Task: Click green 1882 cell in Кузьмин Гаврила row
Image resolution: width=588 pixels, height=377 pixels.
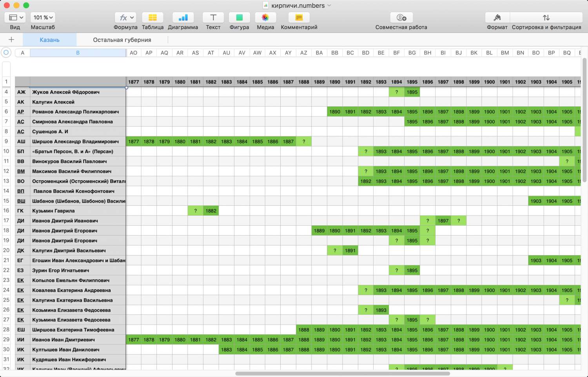Action: [x=211, y=211]
